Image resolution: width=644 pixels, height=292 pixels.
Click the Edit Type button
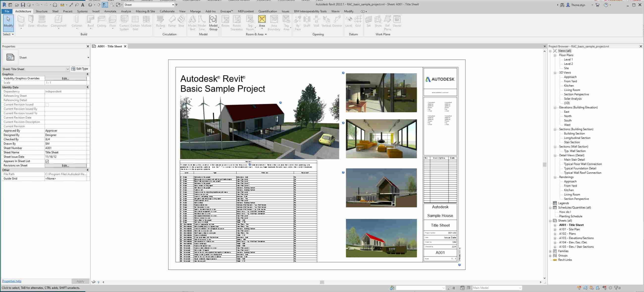coord(80,69)
